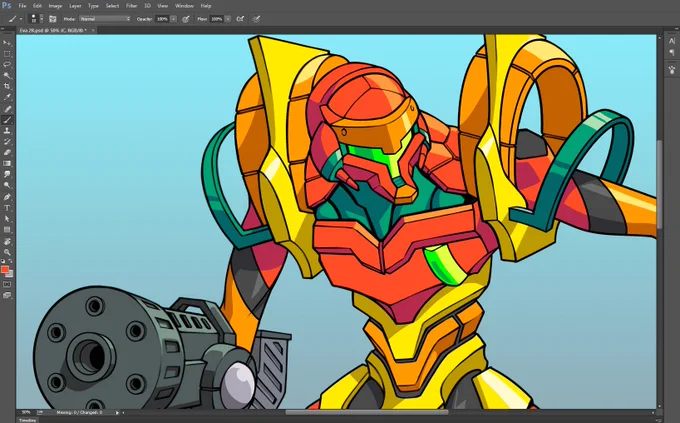Open the Flow slider dropdown arrow

[x=228, y=19]
